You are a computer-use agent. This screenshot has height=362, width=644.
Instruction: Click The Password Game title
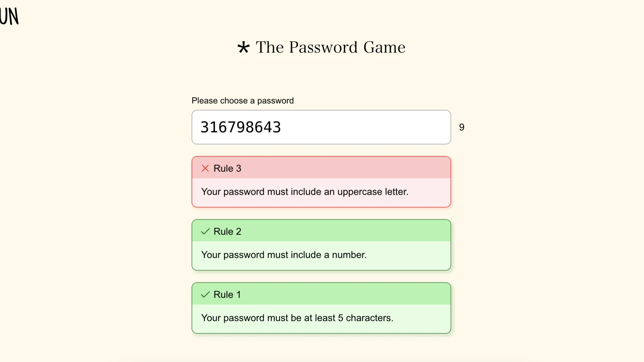[330, 47]
